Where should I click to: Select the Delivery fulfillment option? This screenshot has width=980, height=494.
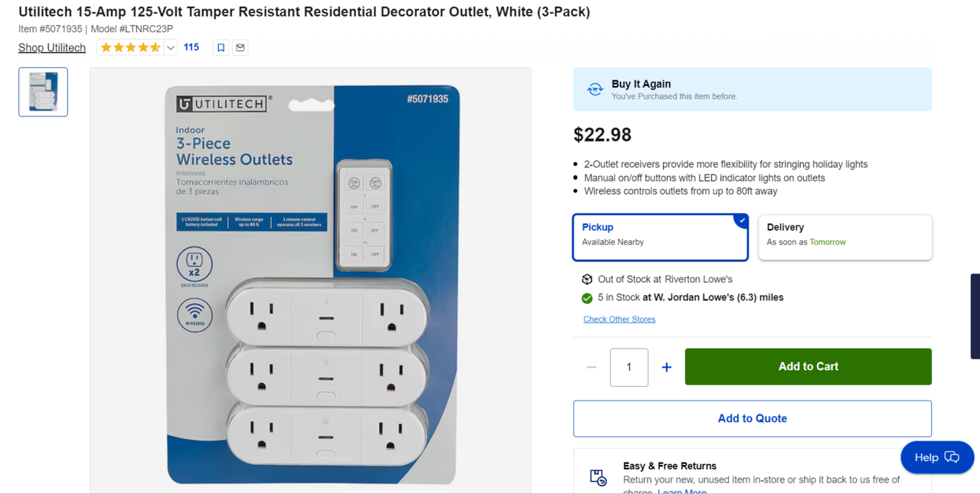(844, 237)
